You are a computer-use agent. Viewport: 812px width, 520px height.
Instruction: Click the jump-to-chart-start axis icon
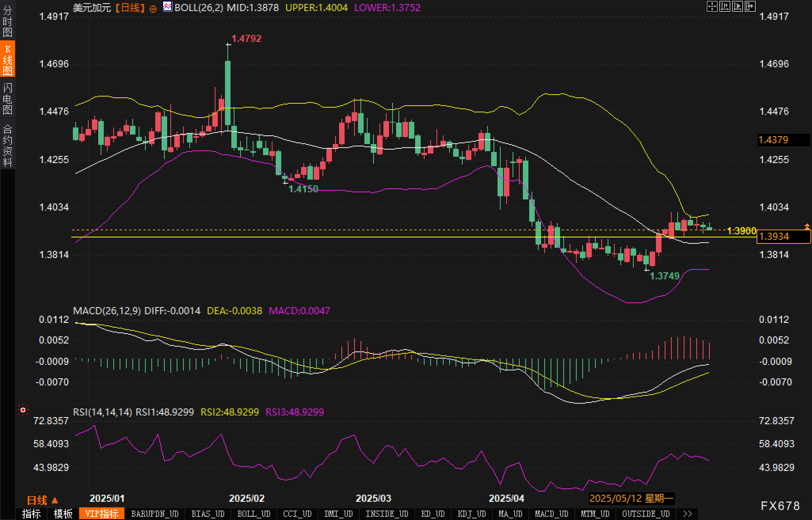[724, 6]
